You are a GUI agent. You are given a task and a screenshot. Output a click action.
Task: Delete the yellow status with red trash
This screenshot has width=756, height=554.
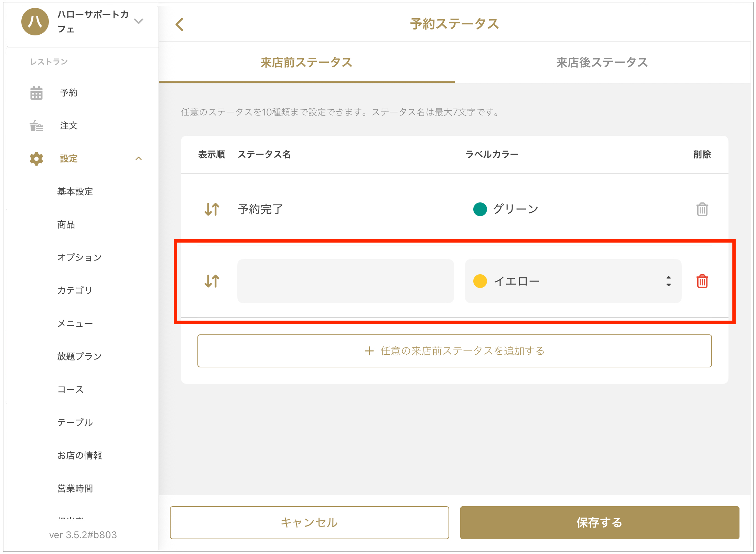tap(702, 281)
